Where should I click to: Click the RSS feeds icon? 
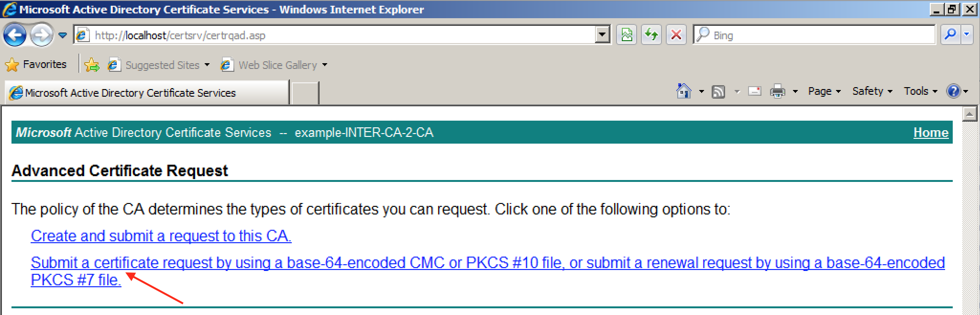tap(718, 91)
